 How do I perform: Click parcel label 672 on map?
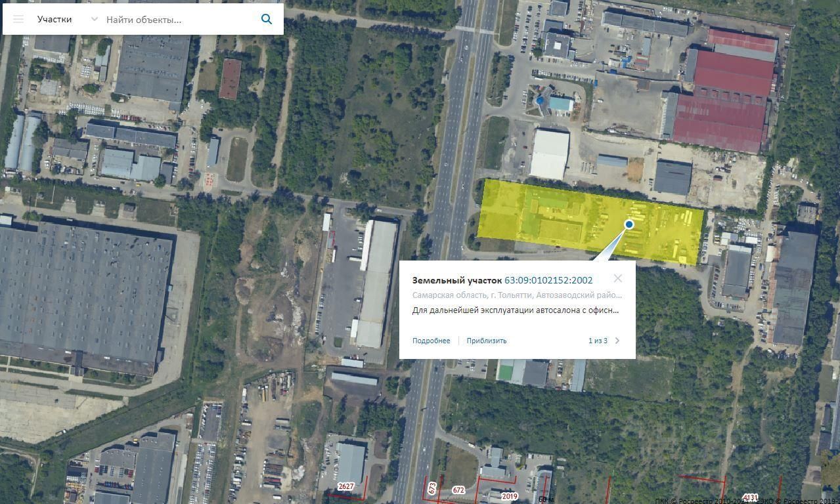(x=458, y=490)
